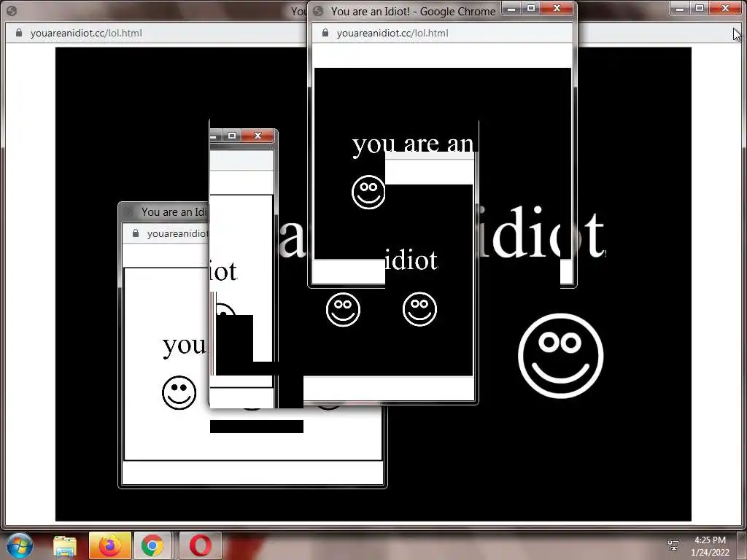The image size is (747, 560).
Task: Close the top "You are an Idiot!" popup
Action: pos(557,8)
